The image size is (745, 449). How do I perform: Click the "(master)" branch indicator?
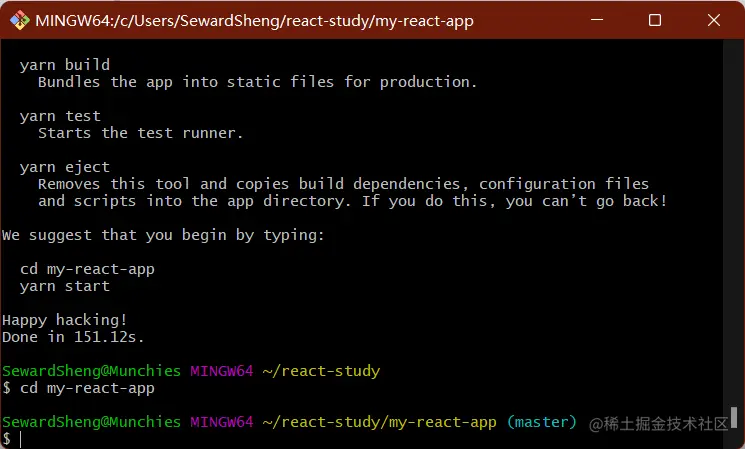pos(542,422)
